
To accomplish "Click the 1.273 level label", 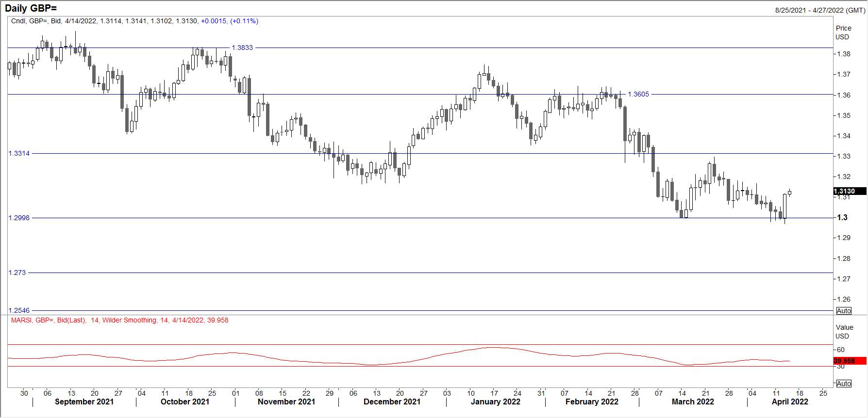I will click(17, 273).
